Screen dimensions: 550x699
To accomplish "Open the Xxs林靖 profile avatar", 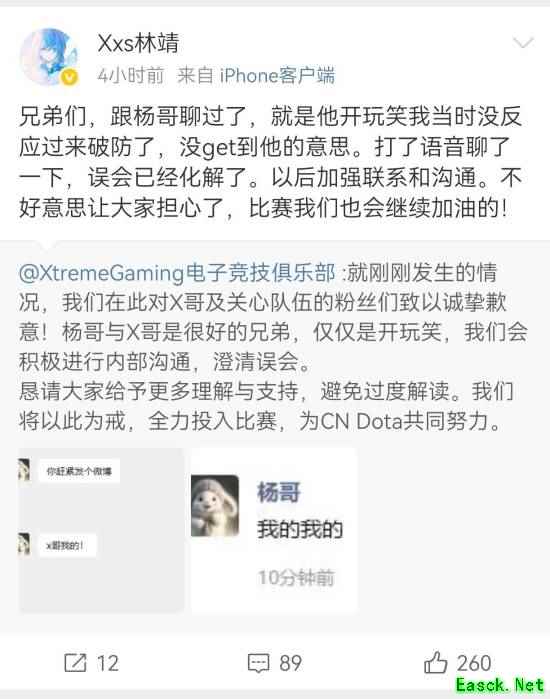I will (x=49, y=56).
